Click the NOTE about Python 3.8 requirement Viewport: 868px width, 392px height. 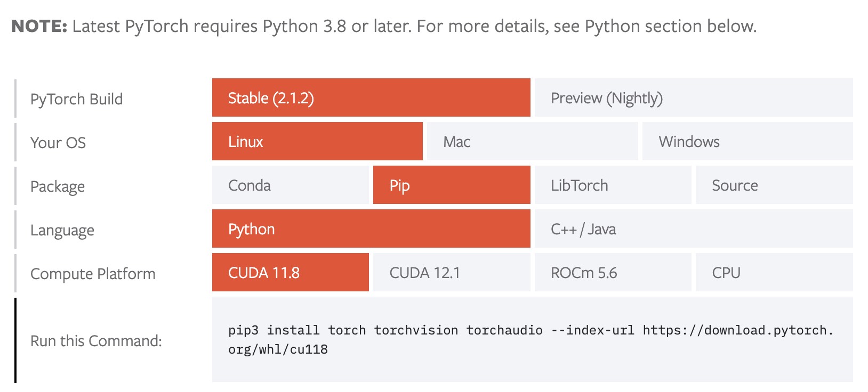click(x=384, y=26)
